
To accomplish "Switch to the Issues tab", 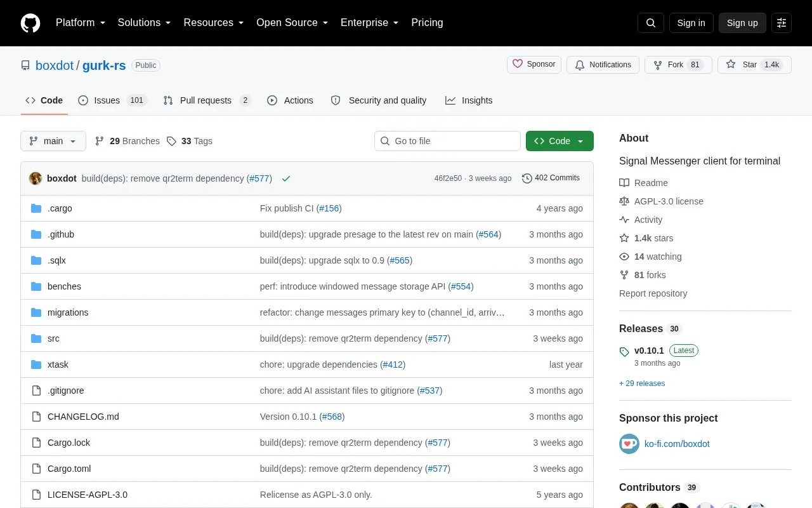I will pyautogui.click(x=112, y=100).
